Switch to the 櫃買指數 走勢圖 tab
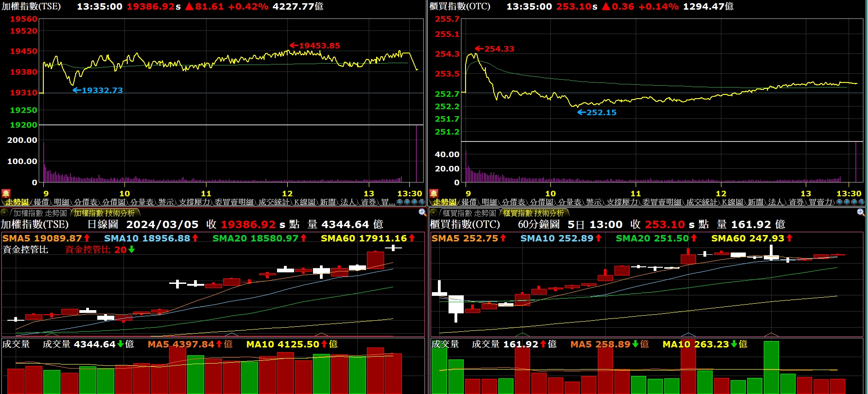Screen dimensions: 868x394 [x=469, y=213]
